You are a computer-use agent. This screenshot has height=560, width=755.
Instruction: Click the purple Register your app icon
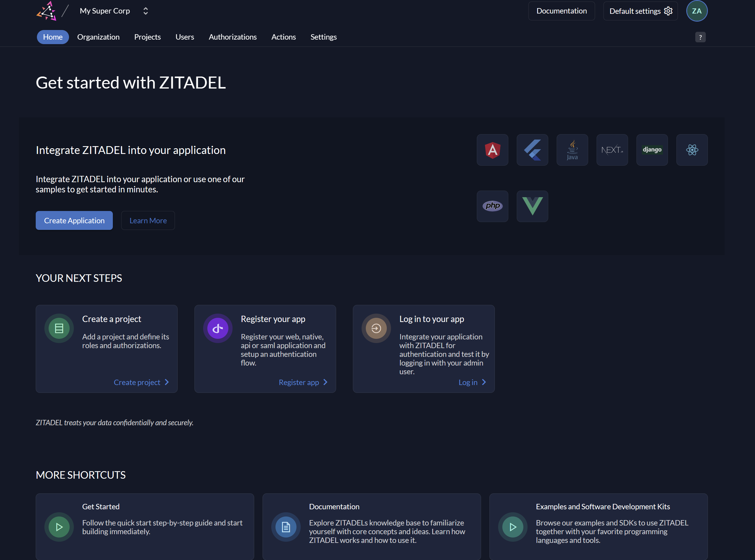pyautogui.click(x=218, y=328)
